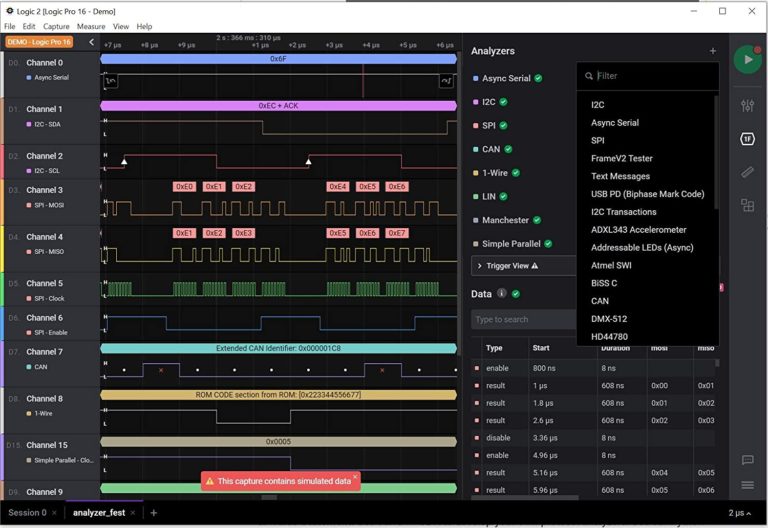Sort data table by Start column header
Screen dimensions: 768x528
pos(541,348)
